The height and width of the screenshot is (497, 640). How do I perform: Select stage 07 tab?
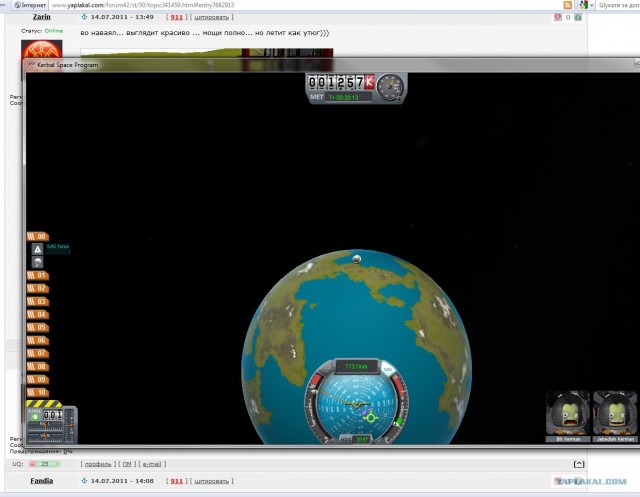click(x=38, y=353)
